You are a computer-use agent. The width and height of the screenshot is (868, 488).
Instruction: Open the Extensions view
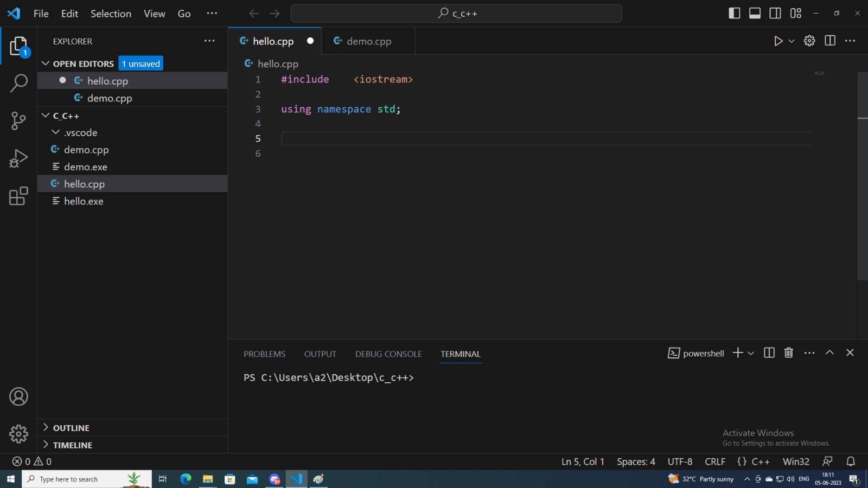(18, 196)
